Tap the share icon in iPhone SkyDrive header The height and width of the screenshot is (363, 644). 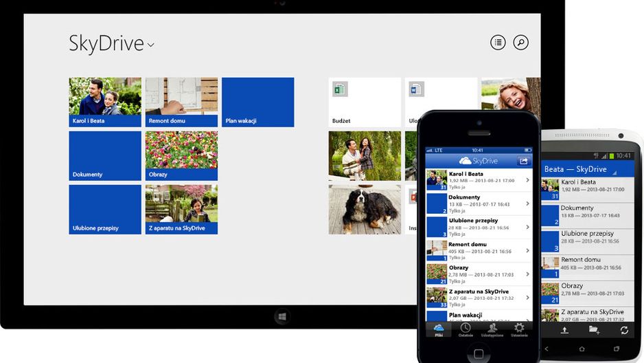523,161
